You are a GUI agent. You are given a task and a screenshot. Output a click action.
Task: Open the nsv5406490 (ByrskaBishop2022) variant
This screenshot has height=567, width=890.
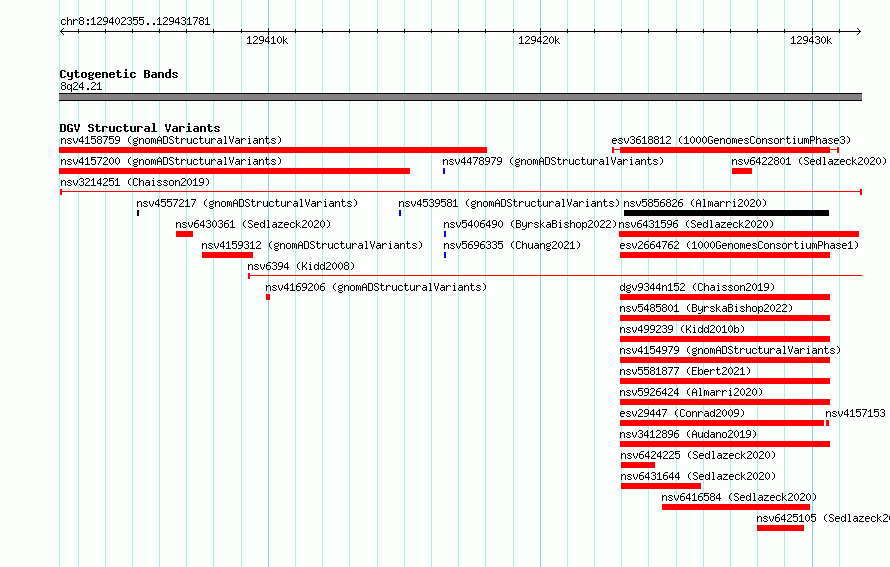point(530,224)
